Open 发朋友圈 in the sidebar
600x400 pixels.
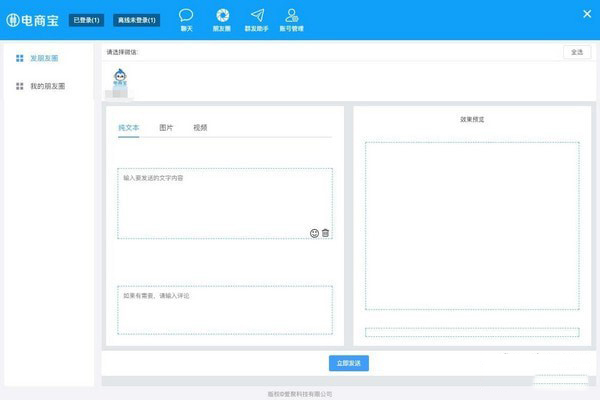pyautogui.click(x=37, y=58)
